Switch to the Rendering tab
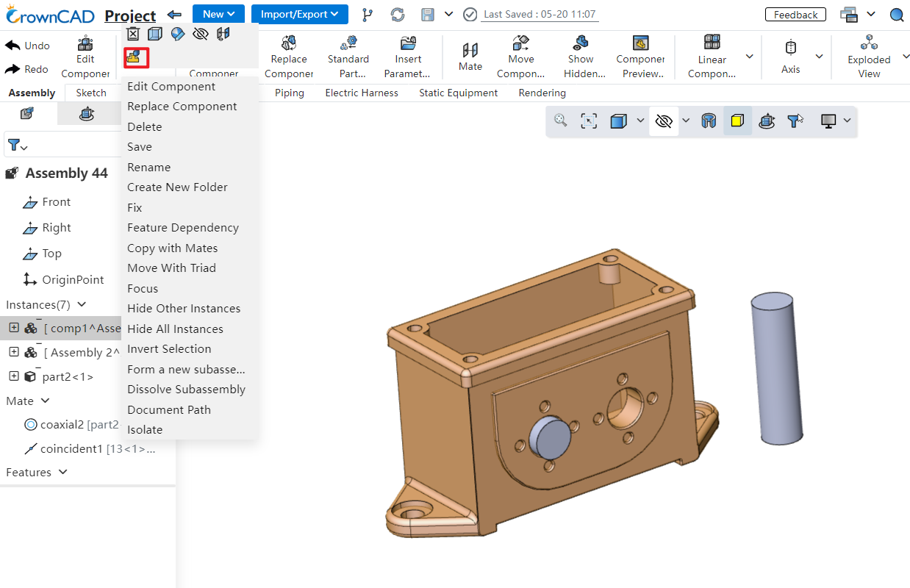Screen dimensions: 910x588 pyautogui.click(x=542, y=93)
